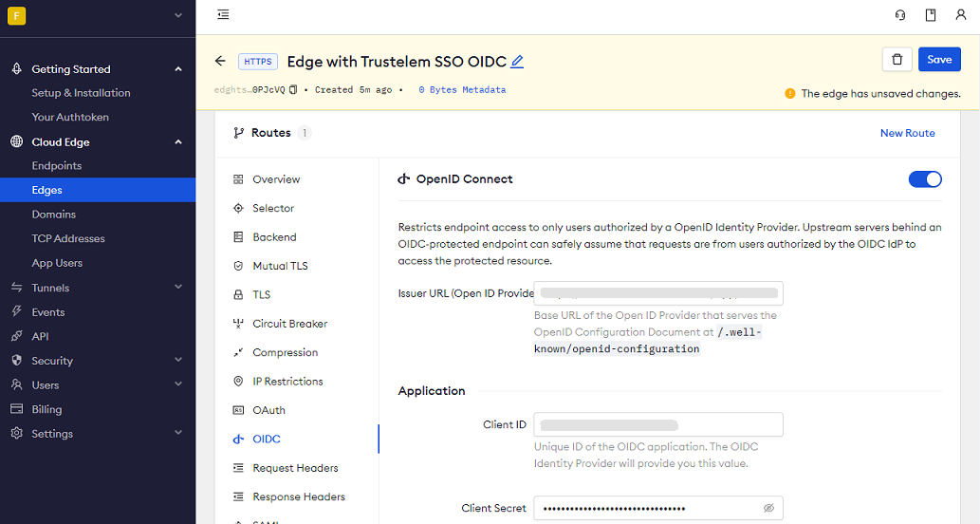Click the TLS lock icon
This screenshot has height=524, width=980.
pos(238,294)
